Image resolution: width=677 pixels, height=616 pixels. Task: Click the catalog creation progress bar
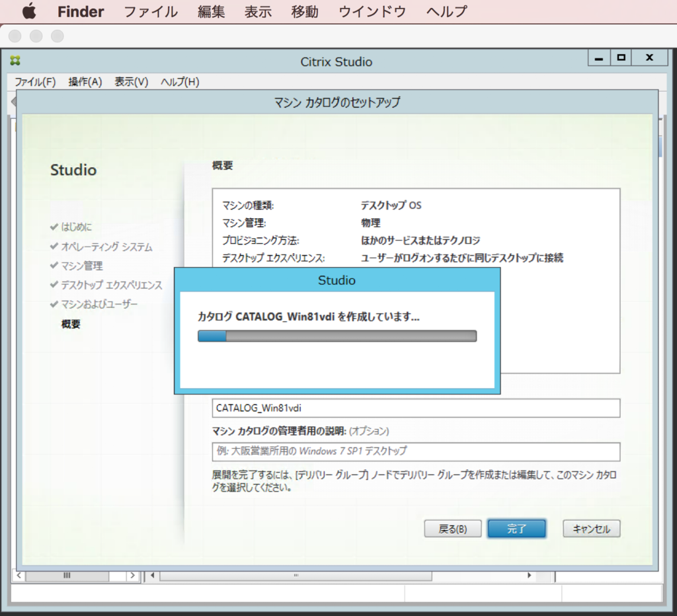coord(337,336)
